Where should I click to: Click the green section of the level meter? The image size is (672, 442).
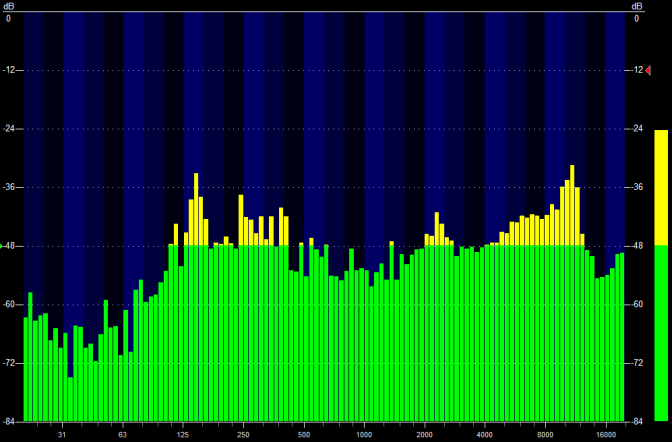pos(661,333)
